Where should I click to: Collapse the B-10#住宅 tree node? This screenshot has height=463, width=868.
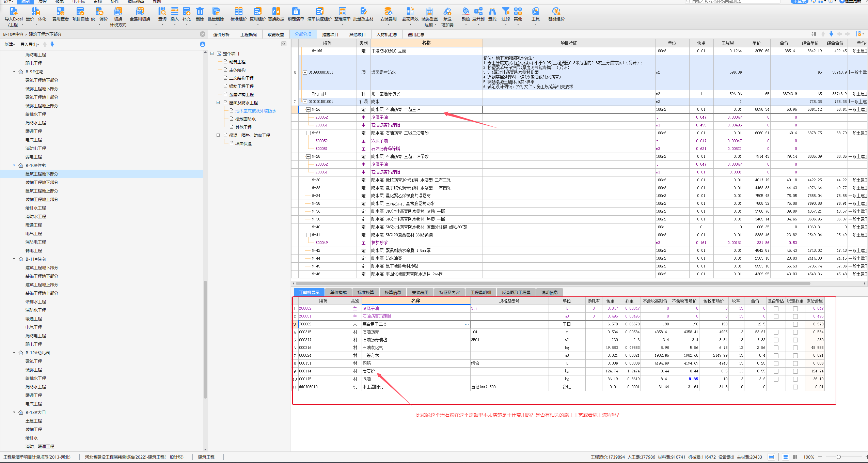(14, 165)
